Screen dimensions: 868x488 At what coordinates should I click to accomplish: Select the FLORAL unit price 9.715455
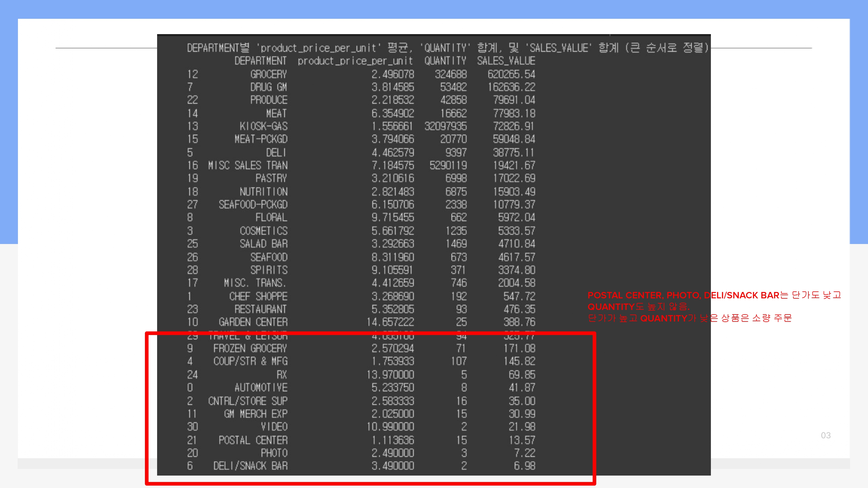click(x=393, y=218)
